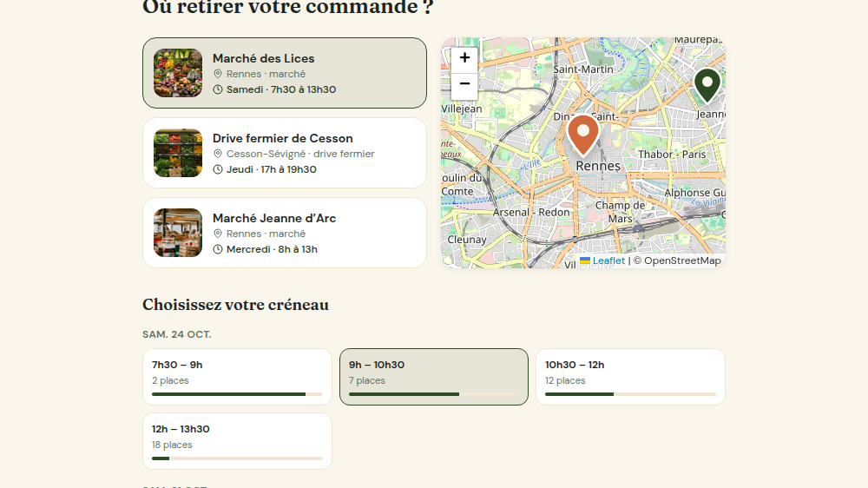Click clock icon next to Jeudi hours
The image size is (868, 488).
coord(218,169)
